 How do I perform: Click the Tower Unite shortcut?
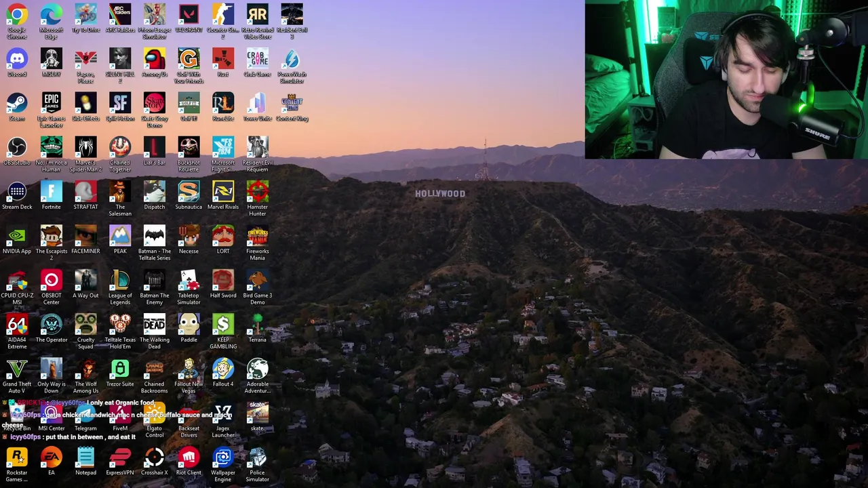pos(258,103)
